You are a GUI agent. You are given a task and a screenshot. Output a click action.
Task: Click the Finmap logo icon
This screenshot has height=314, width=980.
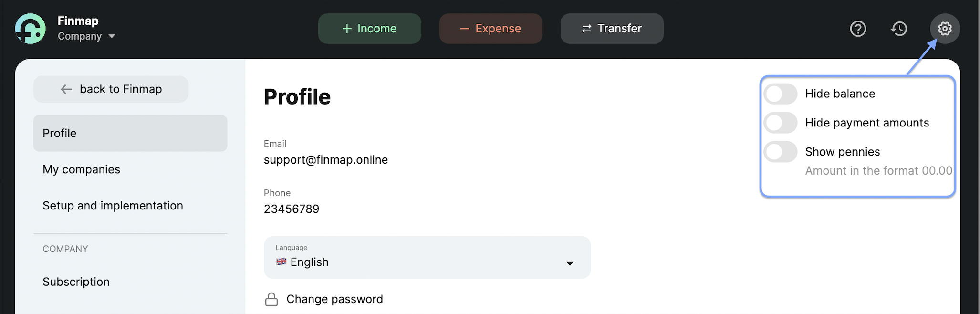click(31, 29)
